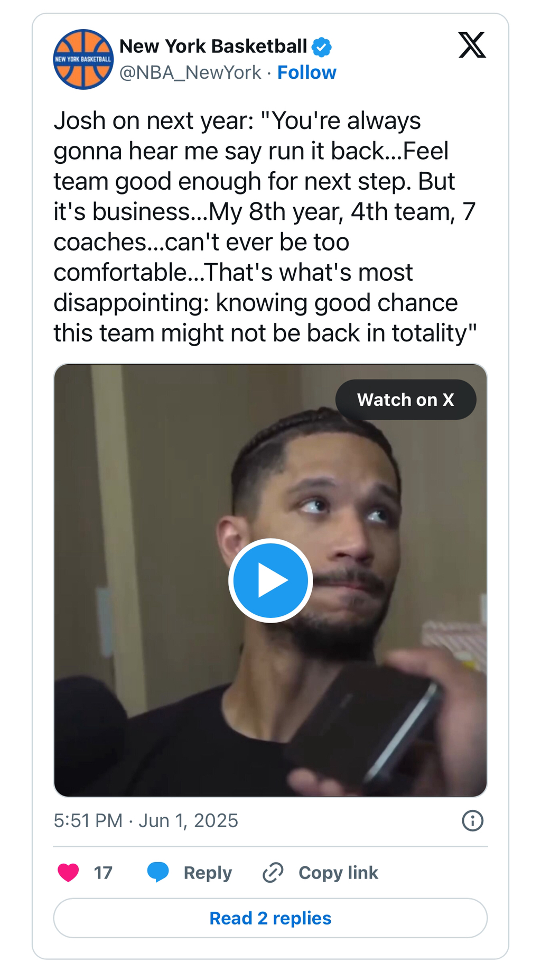Like the tweet with the heart icon
The image size is (541, 980).
coord(68,873)
